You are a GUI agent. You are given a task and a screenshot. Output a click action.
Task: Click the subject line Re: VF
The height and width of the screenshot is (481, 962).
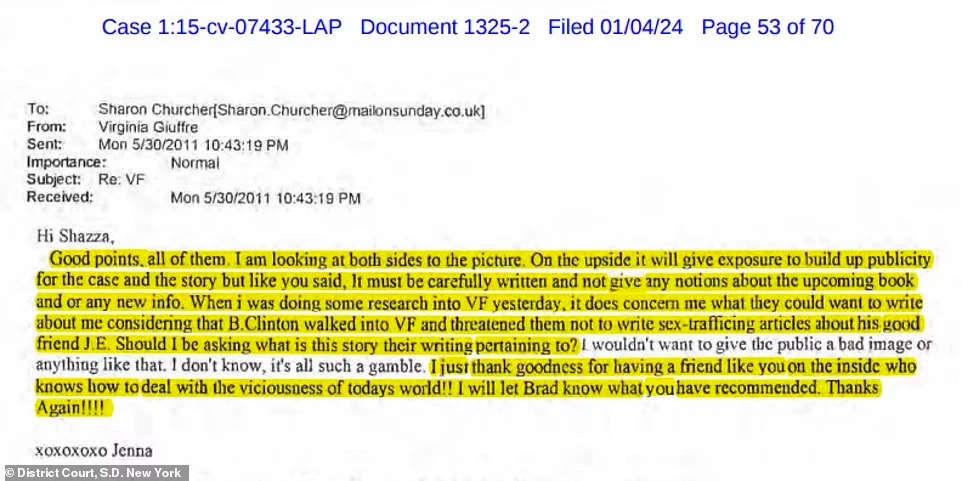pos(121,180)
